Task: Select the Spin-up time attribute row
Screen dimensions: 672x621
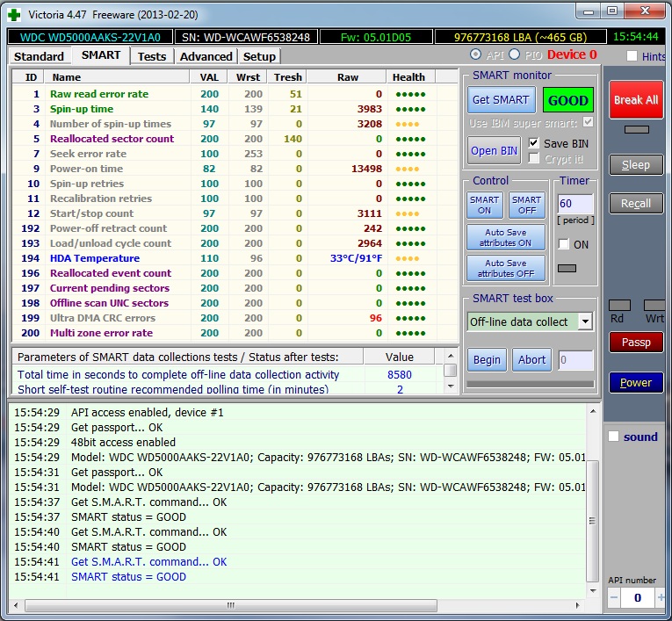Action: point(235,109)
